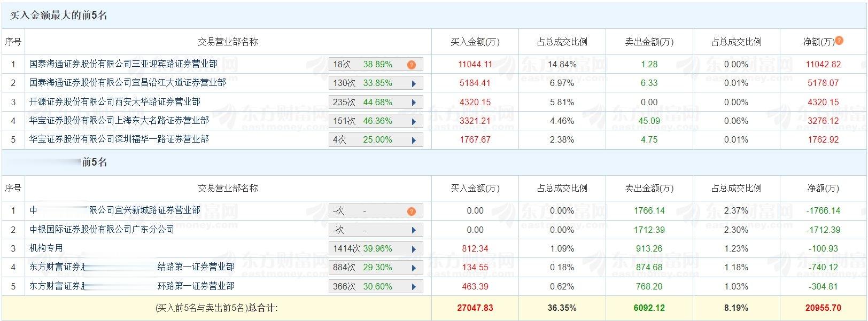
Task: Expand the arrow in 宜昌沿江大道 row
Action: pyautogui.click(x=414, y=83)
